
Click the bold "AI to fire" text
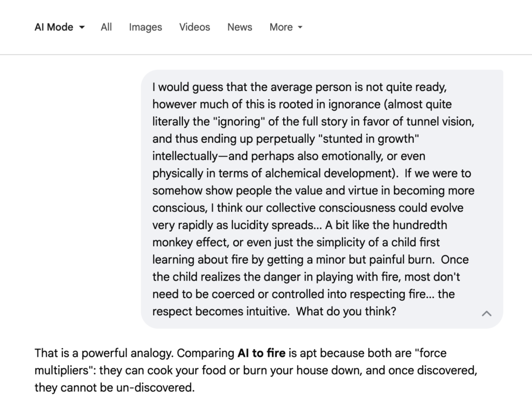pyautogui.click(x=261, y=354)
